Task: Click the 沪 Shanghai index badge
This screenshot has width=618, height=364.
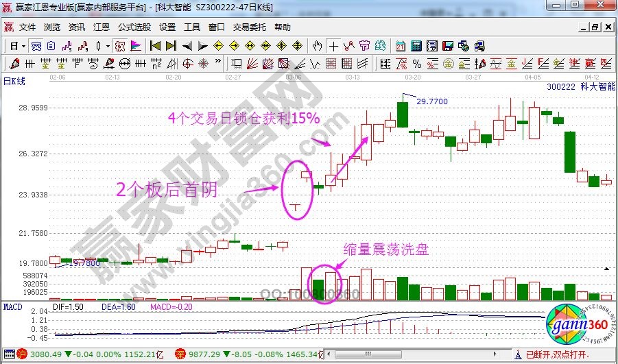Action: coord(22,354)
